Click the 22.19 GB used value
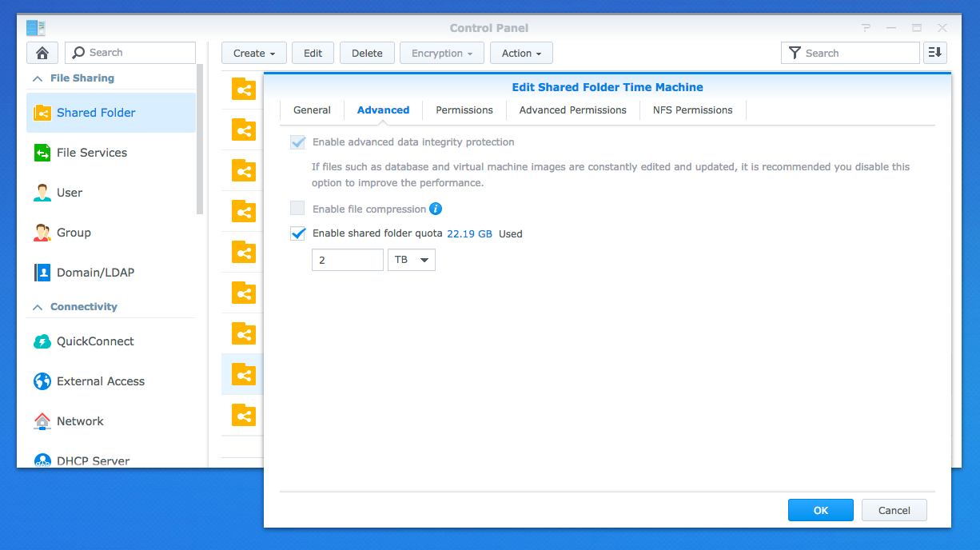This screenshot has height=550, width=980. [469, 233]
